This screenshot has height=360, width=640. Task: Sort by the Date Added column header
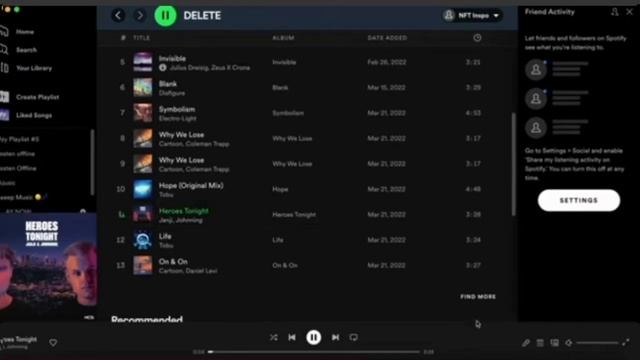tap(387, 38)
